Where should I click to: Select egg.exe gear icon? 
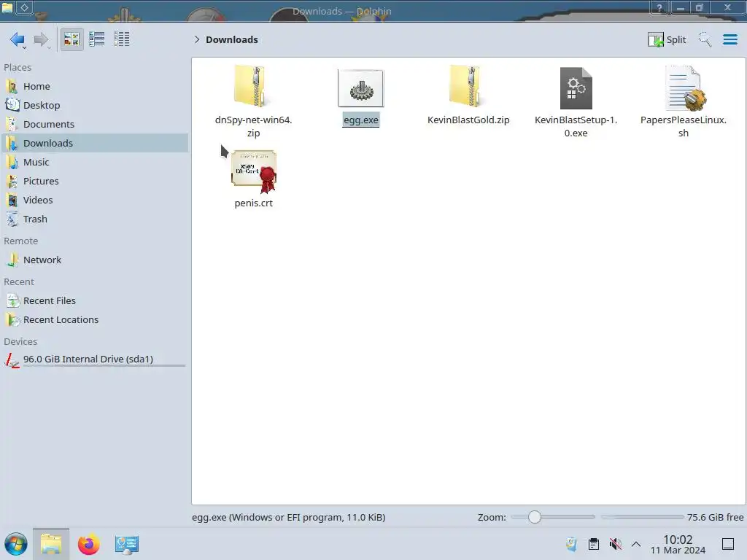[x=360, y=88]
